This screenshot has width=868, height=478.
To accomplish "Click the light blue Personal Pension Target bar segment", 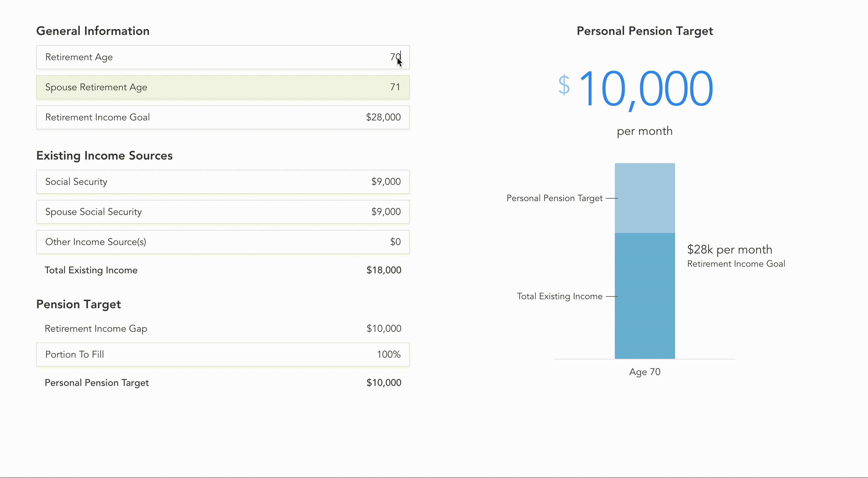I will pos(645,198).
